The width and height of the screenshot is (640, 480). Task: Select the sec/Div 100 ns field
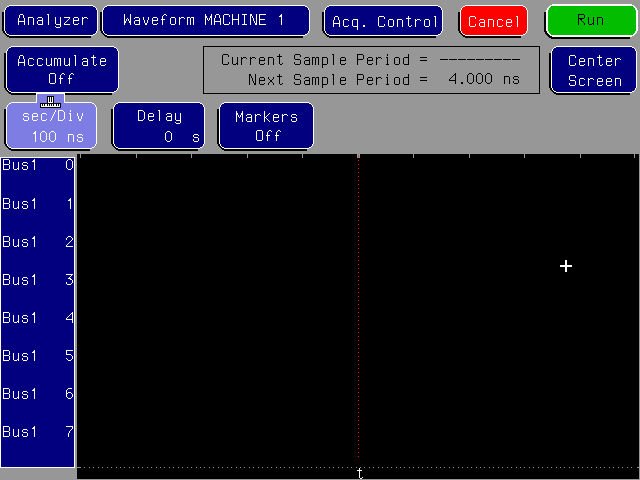click(x=57, y=126)
